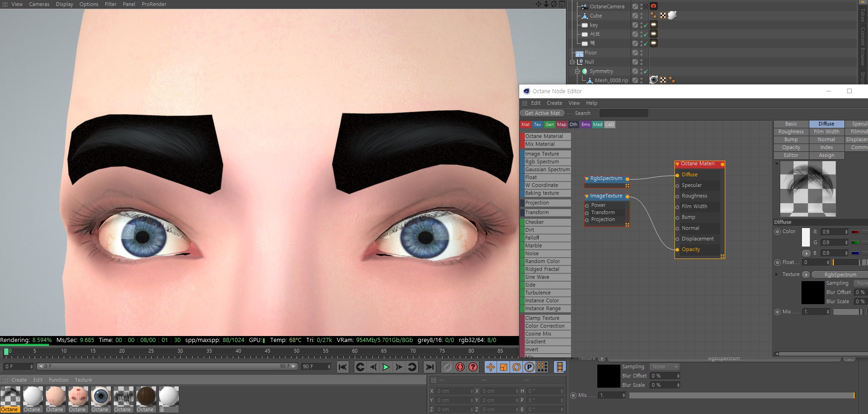Go to end of animation
The image size is (868, 414).
430,367
